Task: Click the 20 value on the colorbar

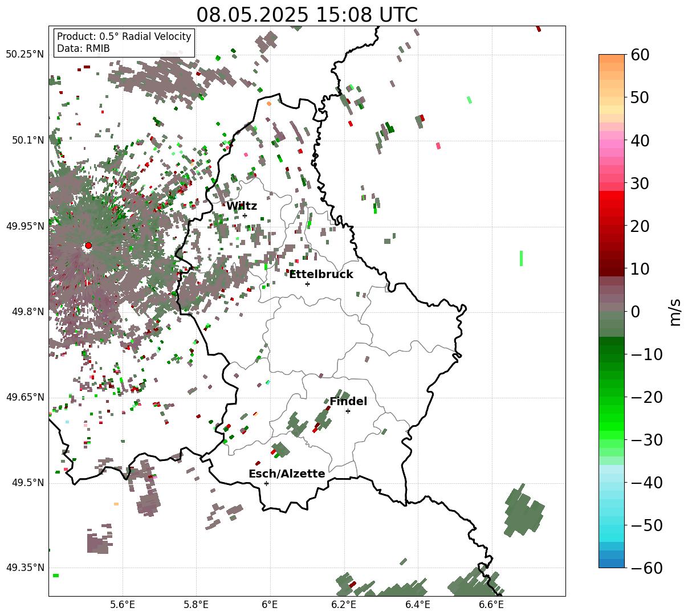Action: [x=640, y=226]
